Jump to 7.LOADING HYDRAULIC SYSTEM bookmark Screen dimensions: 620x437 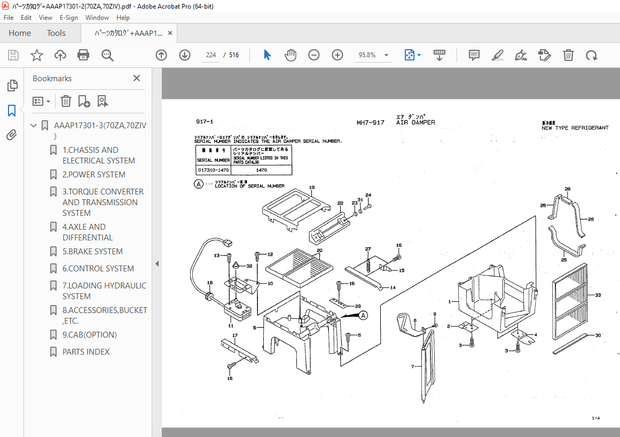coord(104,291)
